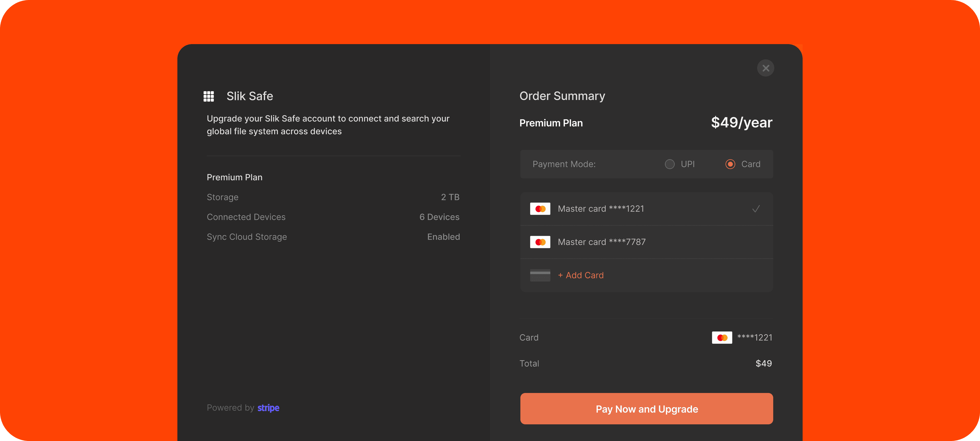
Task: Click the upgrade description paragraph
Action: (x=328, y=125)
